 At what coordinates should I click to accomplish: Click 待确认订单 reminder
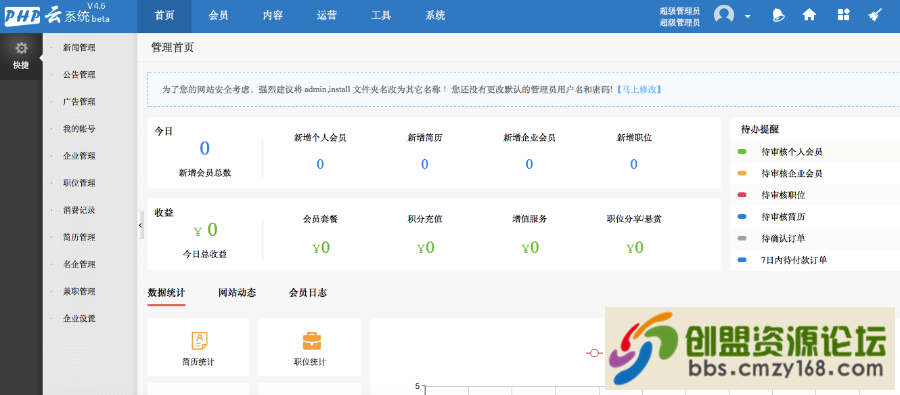tap(783, 238)
